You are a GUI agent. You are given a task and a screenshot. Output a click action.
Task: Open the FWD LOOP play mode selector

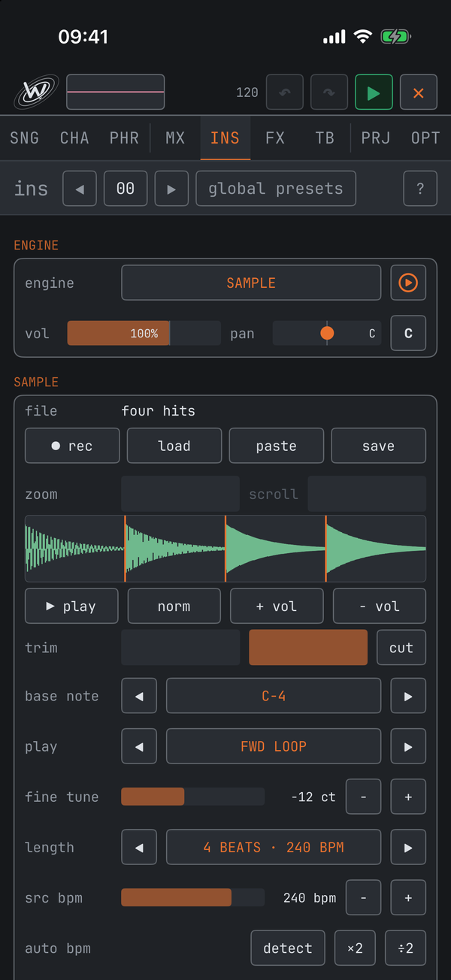(274, 746)
